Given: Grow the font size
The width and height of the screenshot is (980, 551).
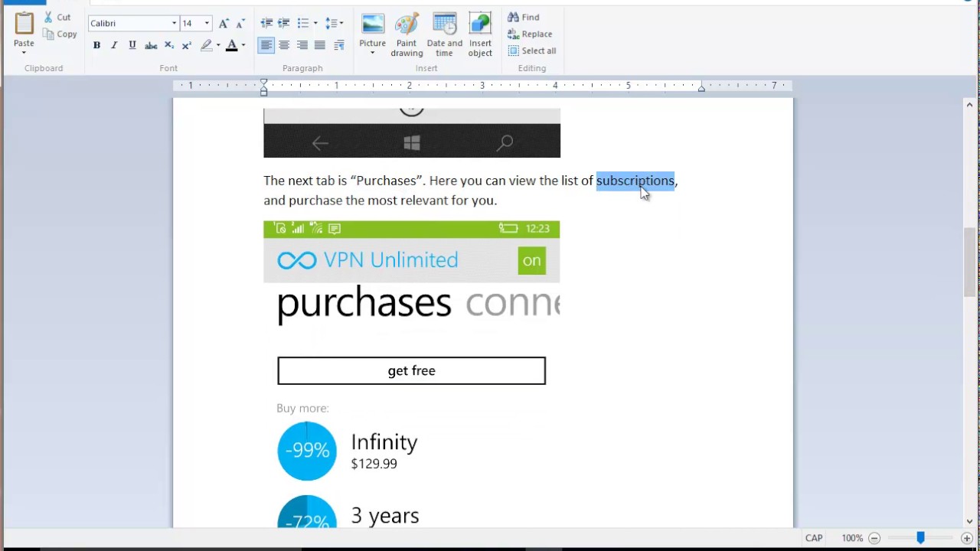Looking at the screenshot, I should (224, 24).
